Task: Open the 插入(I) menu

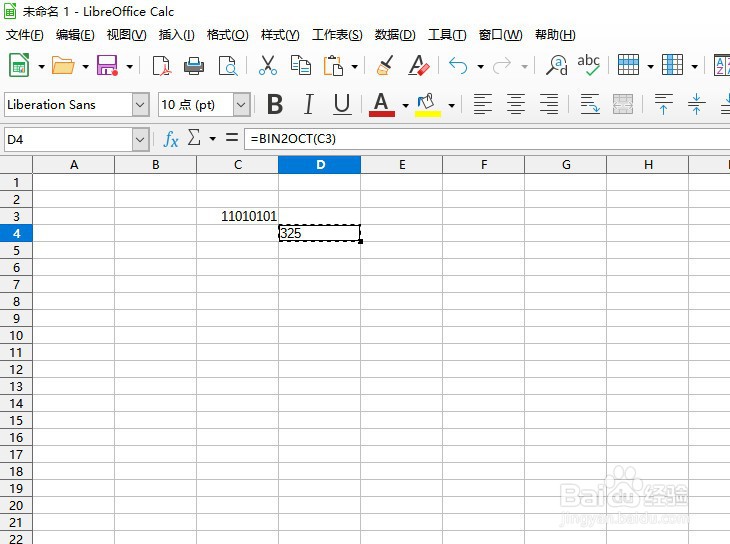Action: pos(176,34)
